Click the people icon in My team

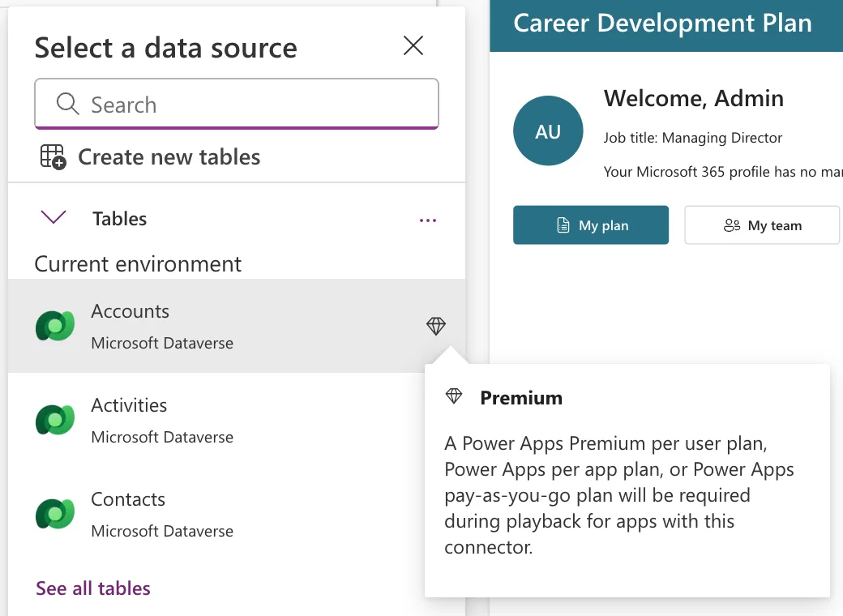point(732,225)
